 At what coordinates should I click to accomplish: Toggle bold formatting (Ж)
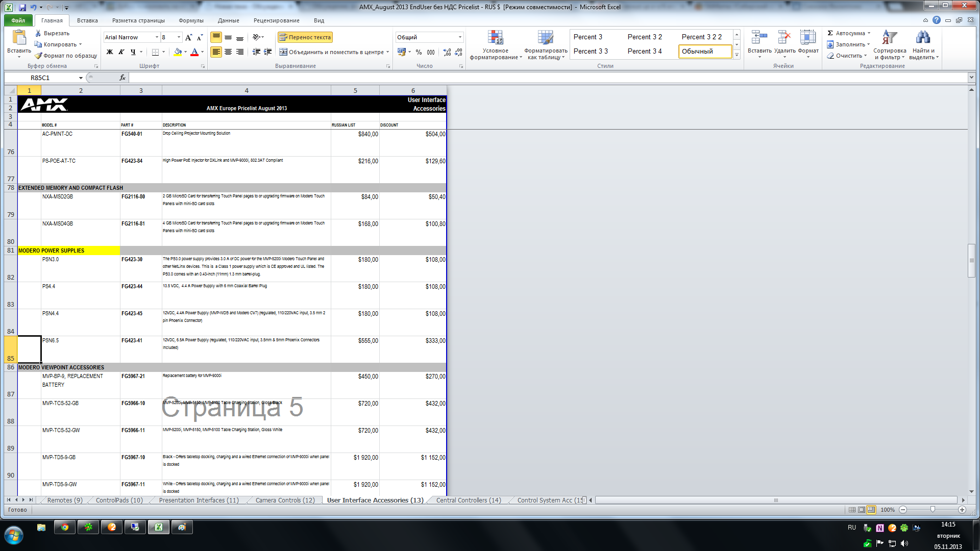[110, 52]
